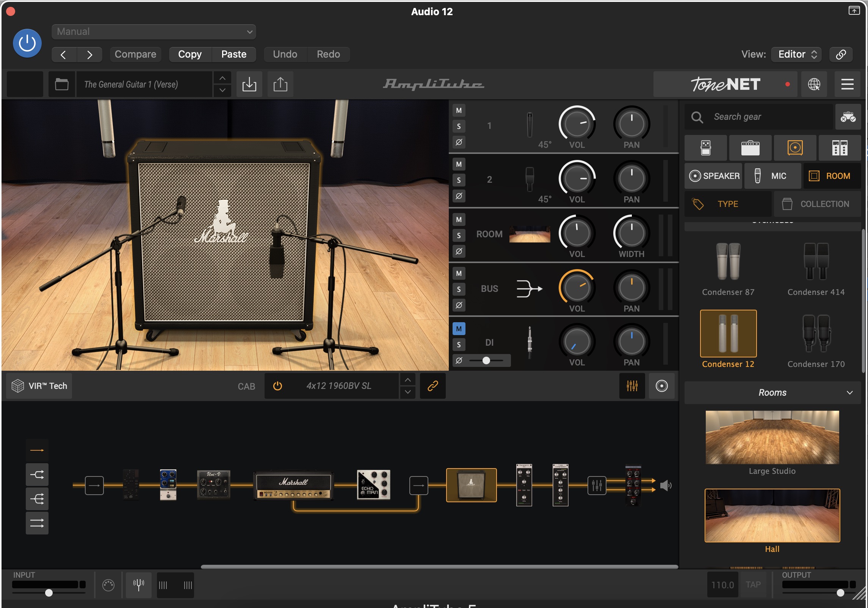Select the cabinet gear category icon
Screen dimensions: 868x608
click(x=795, y=148)
